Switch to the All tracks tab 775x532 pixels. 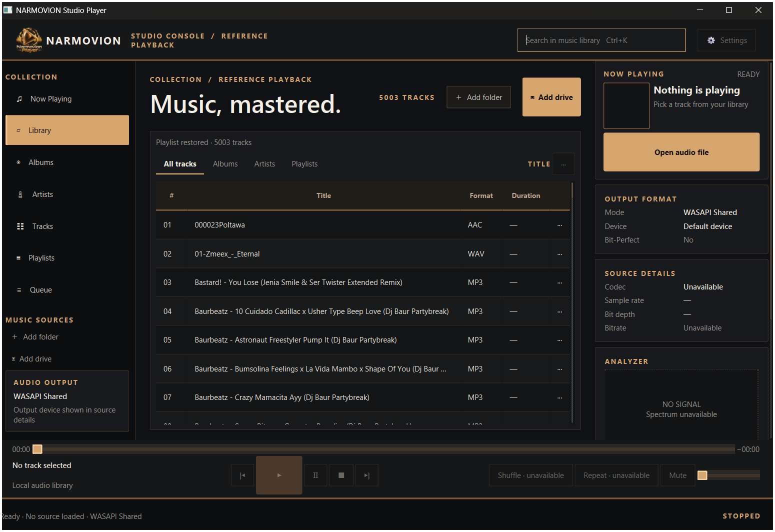(180, 164)
